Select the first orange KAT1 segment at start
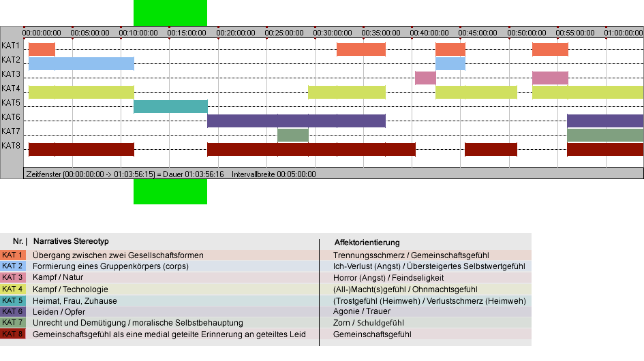 [x=42, y=49]
